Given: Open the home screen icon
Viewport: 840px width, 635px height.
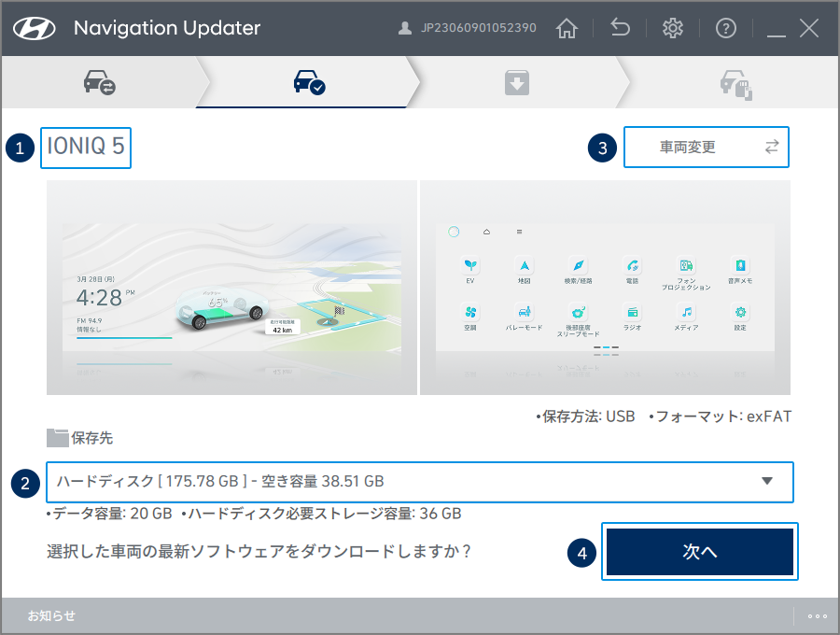Looking at the screenshot, I should point(567,28).
